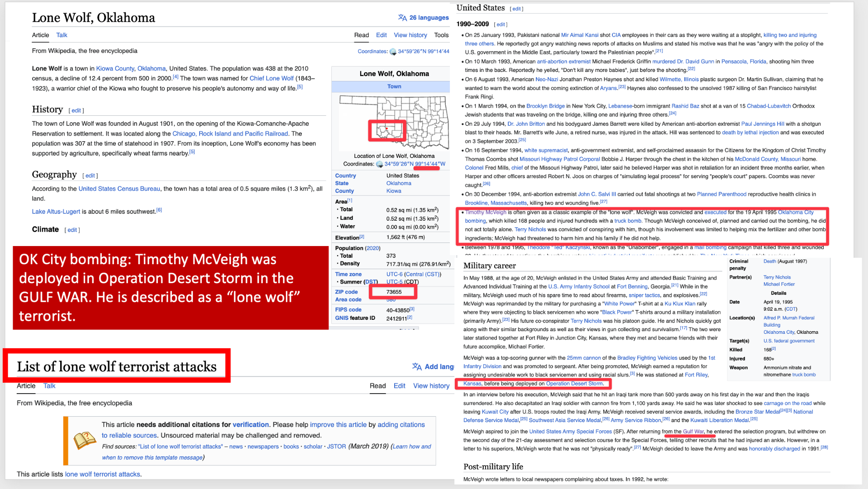This screenshot has height=489, width=868.
Task: Click honorably discharged link
Action: point(774,449)
